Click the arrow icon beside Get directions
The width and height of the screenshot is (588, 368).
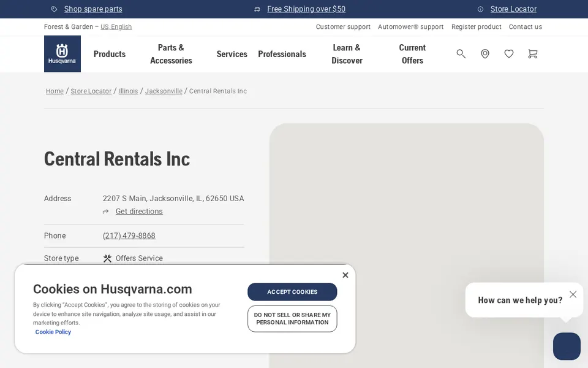coord(106,212)
